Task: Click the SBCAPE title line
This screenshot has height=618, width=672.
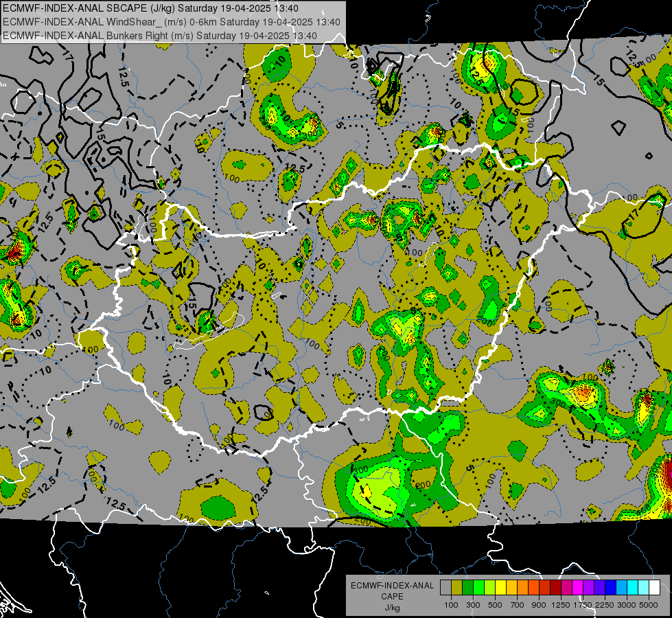Action: 150,8
